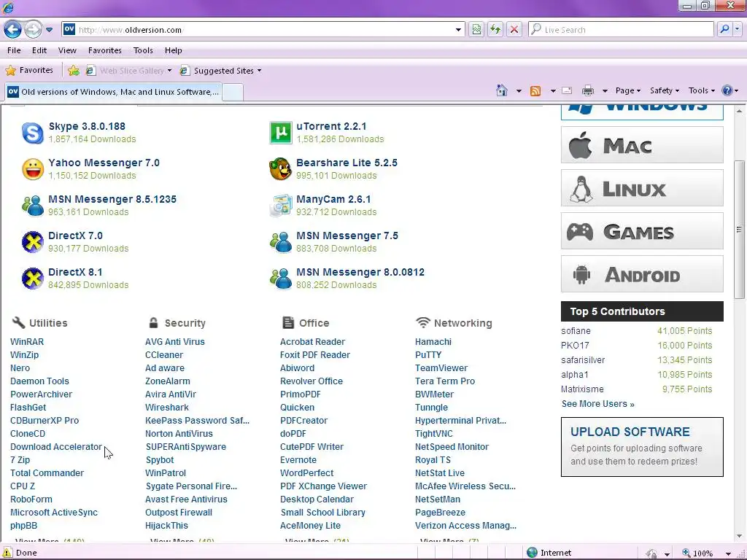Open the command bar Tools dropdown
Image resolution: width=747 pixels, height=560 pixels.
[x=701, y=90]
